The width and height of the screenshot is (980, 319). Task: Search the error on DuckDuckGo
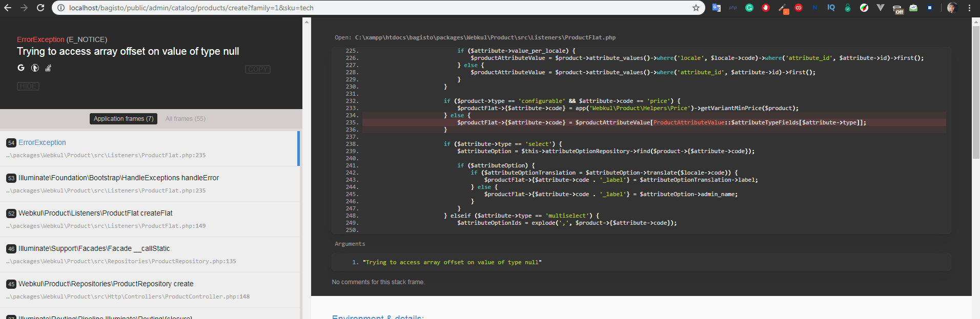pos(35,68)
